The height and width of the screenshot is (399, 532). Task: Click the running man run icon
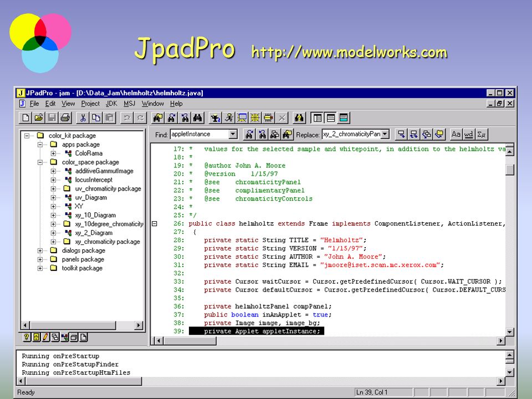[x=229, y=117]
